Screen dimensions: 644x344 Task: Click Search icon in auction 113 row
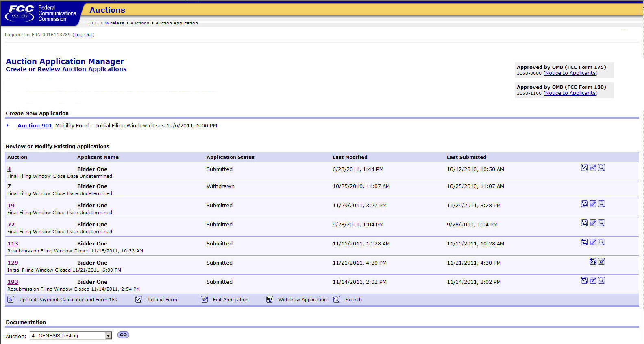(602, 242)
